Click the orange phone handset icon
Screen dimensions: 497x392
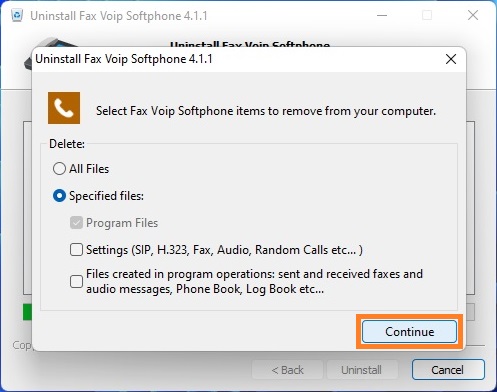[64, 108]
